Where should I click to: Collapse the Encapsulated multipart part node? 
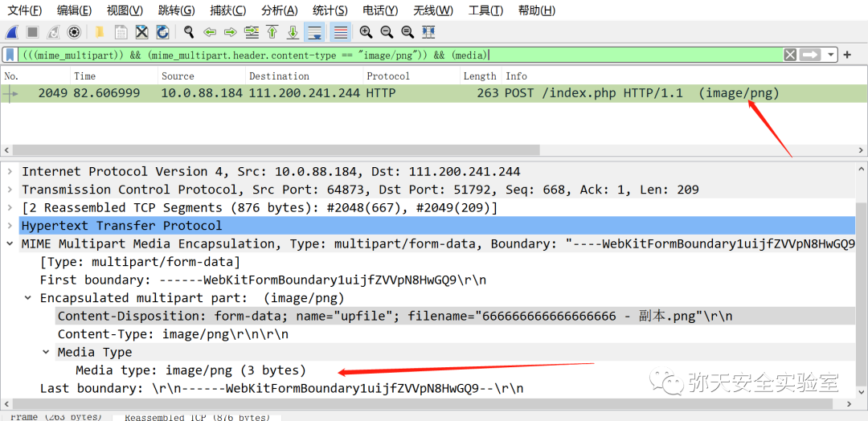tap(27, 298)
